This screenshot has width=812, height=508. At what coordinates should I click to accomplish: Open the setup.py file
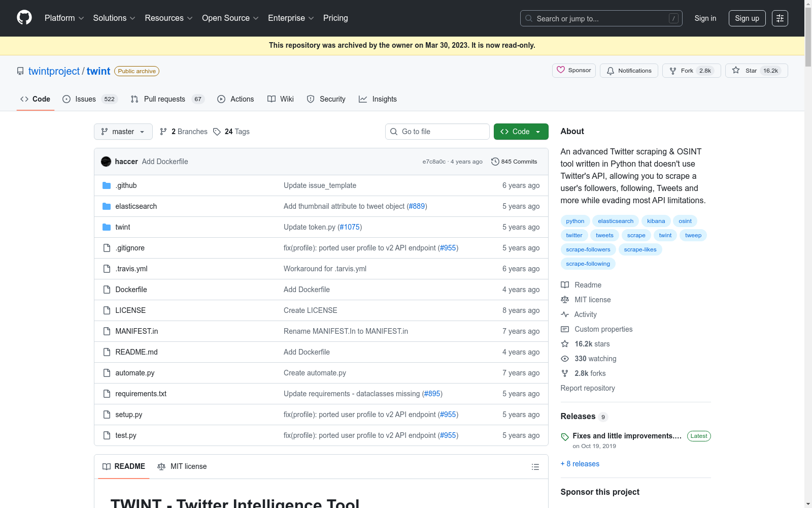click(x=128, y=415)
